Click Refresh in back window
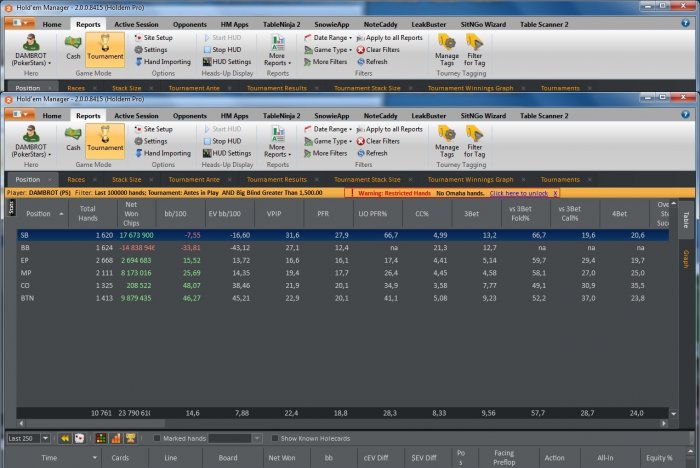The height and width of the screenshot is (468, 700). tap(372, 62)
